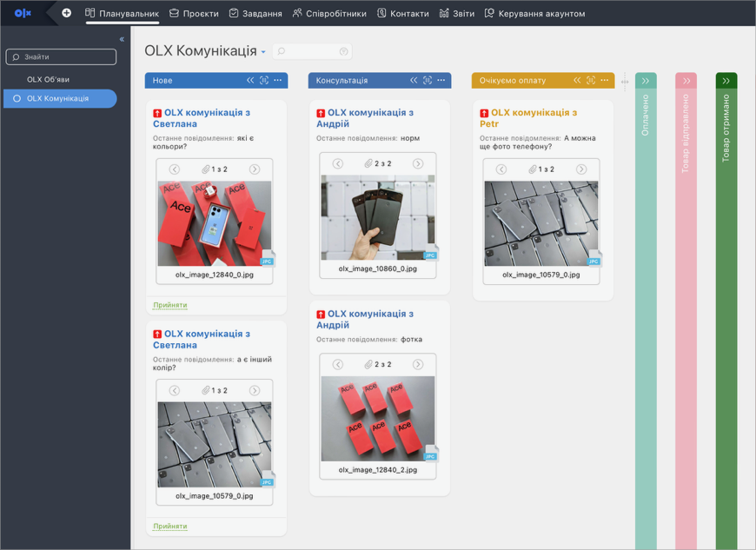Screen dimensions: 756x550
Task: Expand the Оплачено column
Action: [x=646, y=81]
